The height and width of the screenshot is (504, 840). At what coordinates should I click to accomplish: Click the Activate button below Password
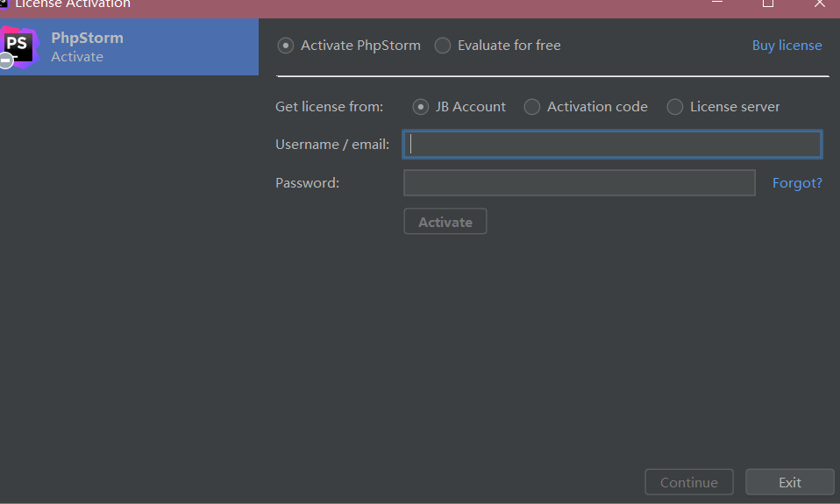pos(445,222)
